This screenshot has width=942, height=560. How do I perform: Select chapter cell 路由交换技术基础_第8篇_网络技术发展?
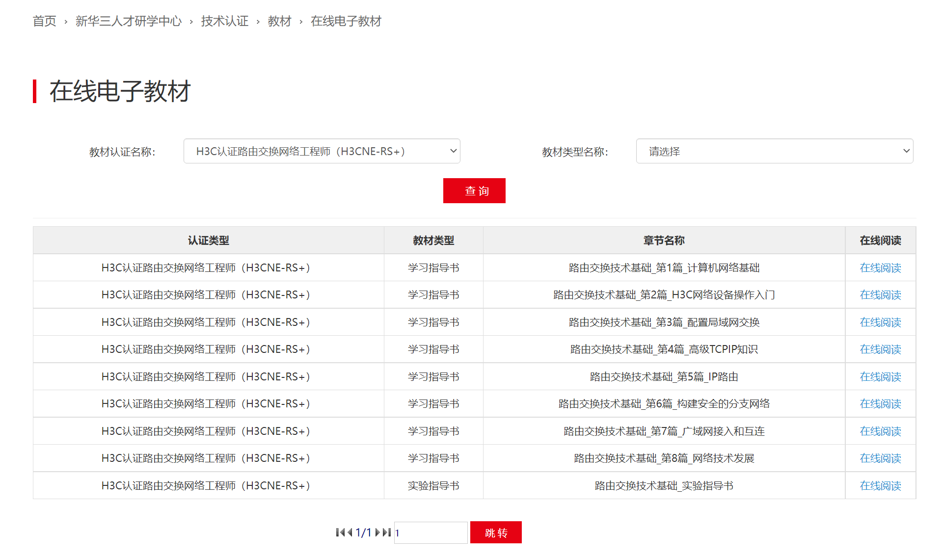point(664,458)
